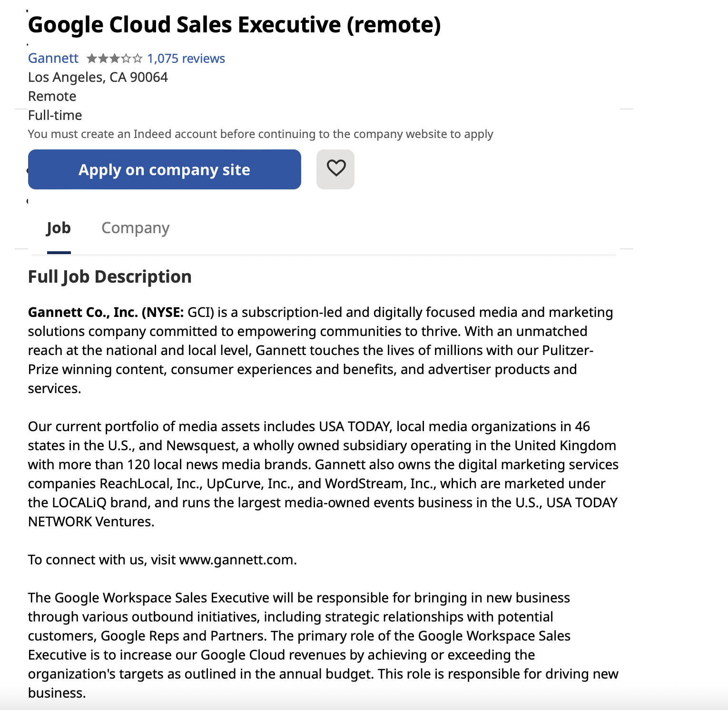
Task: Click the job title Google Cloud Sales Executive
Action: pos(235,24)
